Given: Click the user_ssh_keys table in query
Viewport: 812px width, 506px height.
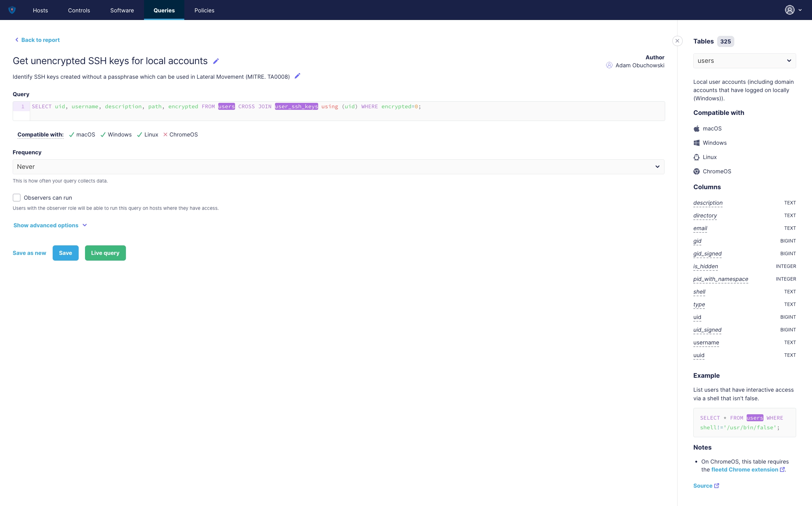Looking at the screenshot, I should pyautogui.click(x=296, y=106).
